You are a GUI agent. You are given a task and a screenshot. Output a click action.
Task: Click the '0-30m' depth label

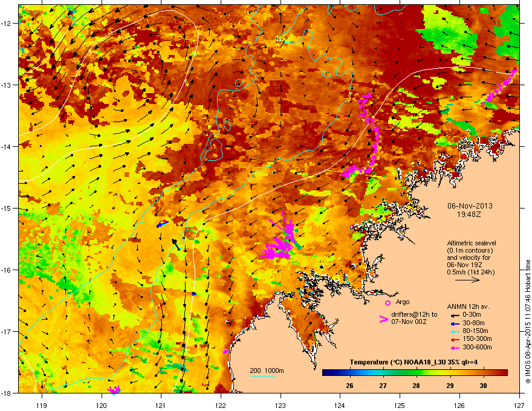pos(472,315)
